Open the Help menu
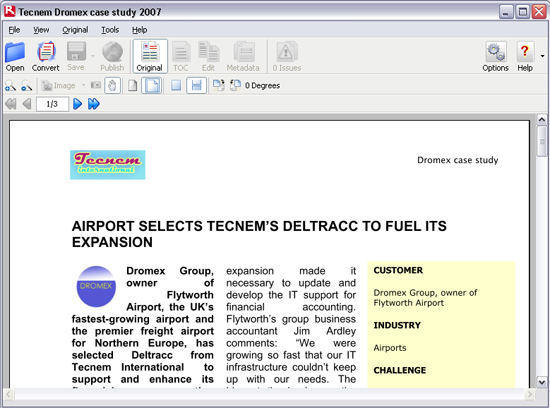The width and height of the screenshot is (550, 408). (139, 30)
